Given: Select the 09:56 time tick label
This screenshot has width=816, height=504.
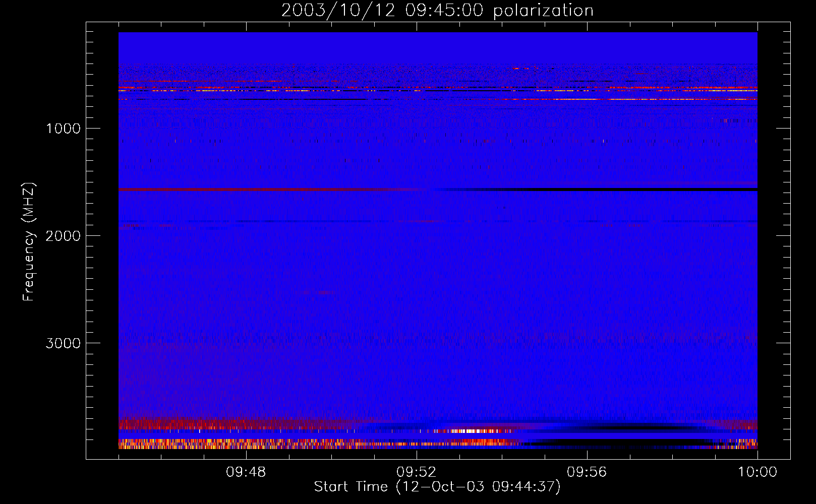Looking at the screenshot, I should [x=587, y=472].
